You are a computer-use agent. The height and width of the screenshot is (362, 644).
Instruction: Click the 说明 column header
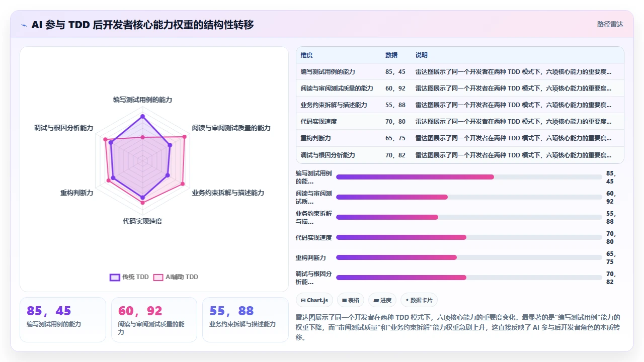tap(421, 55)
